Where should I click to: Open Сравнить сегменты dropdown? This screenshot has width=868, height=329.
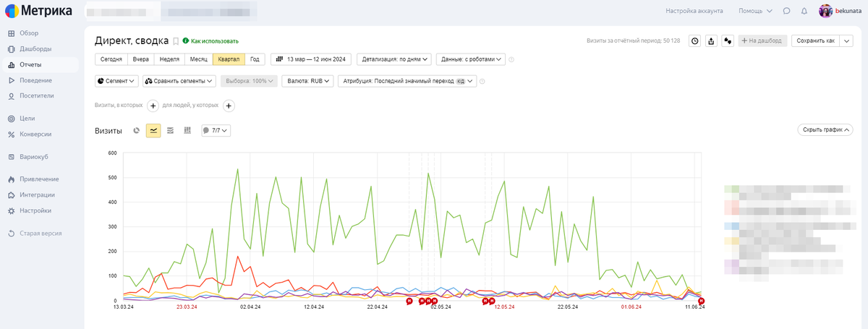click(180, 81)
